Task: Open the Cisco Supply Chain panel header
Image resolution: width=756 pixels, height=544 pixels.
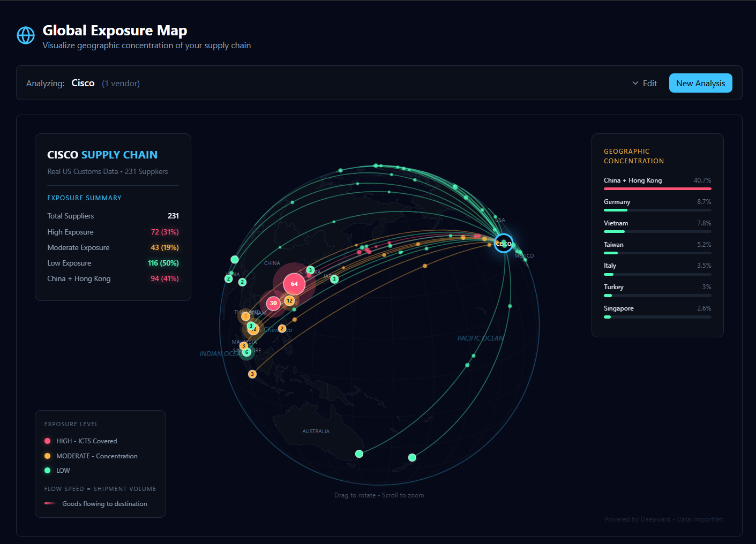Action: tap(102, 155)
